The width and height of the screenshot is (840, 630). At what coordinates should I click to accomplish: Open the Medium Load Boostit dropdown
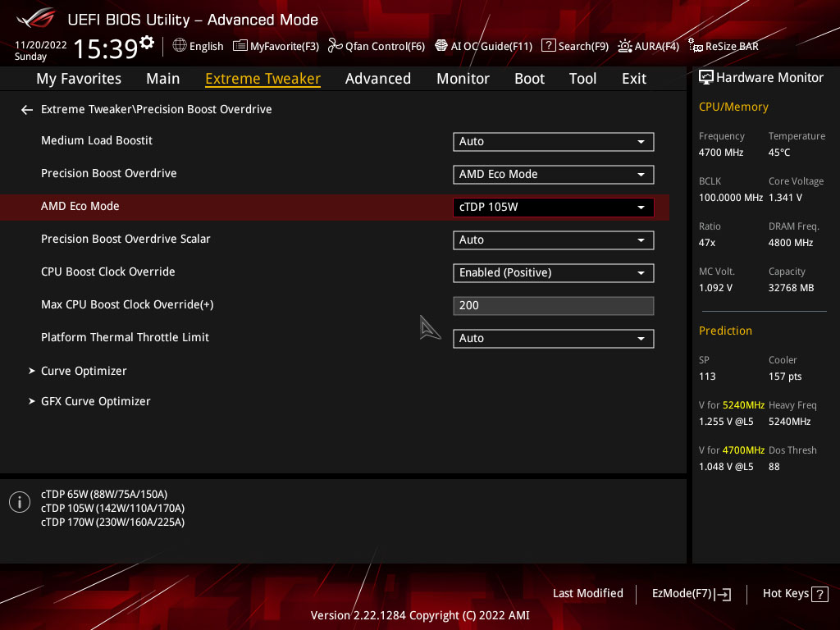click(554, 141)
